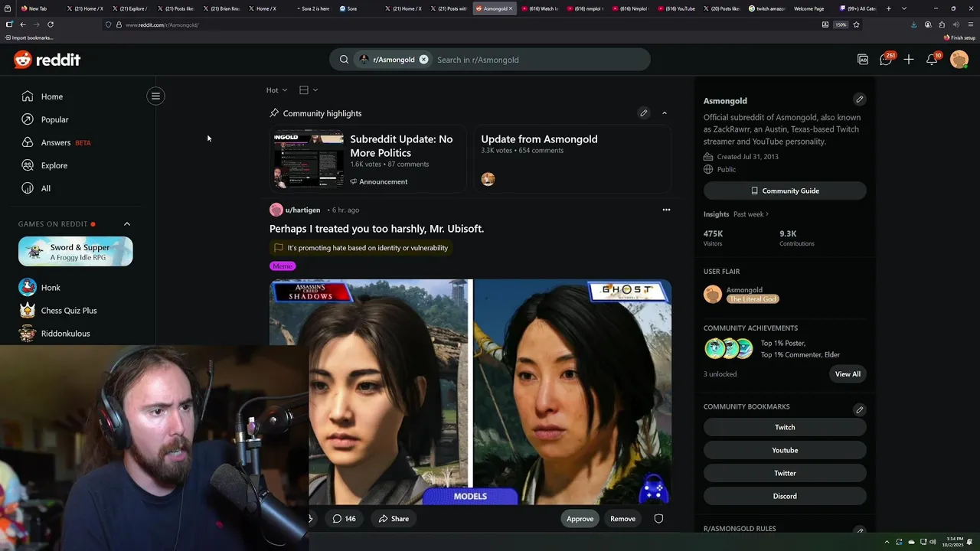Collapse the Games on Reddit section
Screen dimensions: 980x551
pos(127,224)
